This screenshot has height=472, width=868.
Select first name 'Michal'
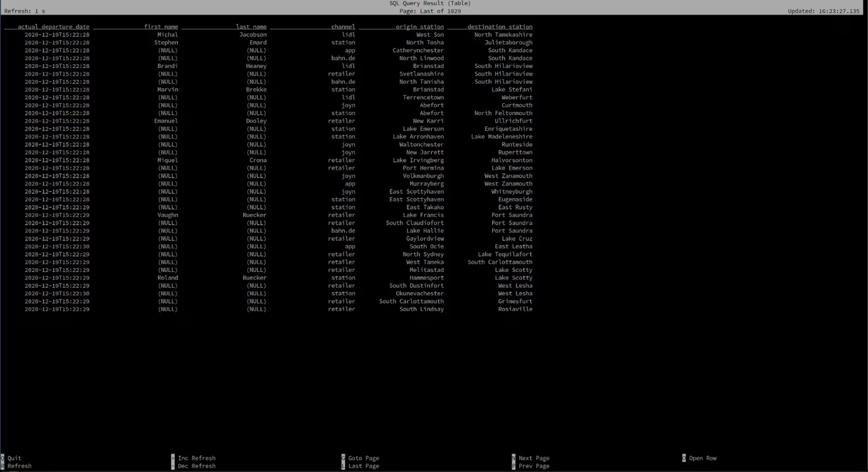coord(167,35)
